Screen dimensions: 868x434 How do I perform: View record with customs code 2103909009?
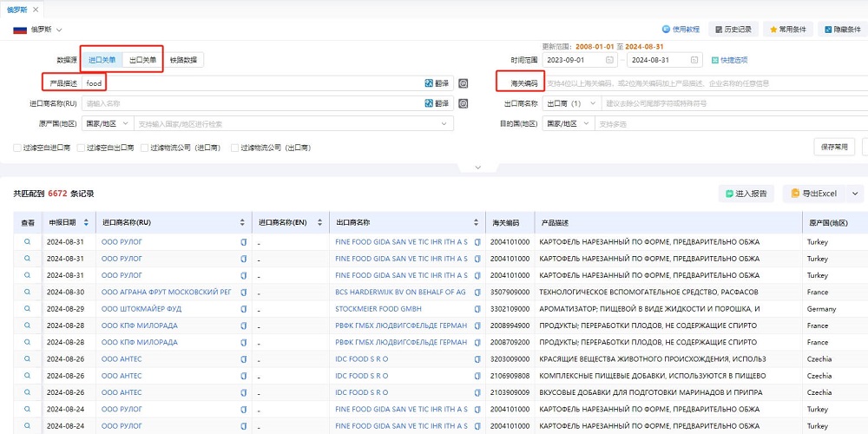point(27,392)
